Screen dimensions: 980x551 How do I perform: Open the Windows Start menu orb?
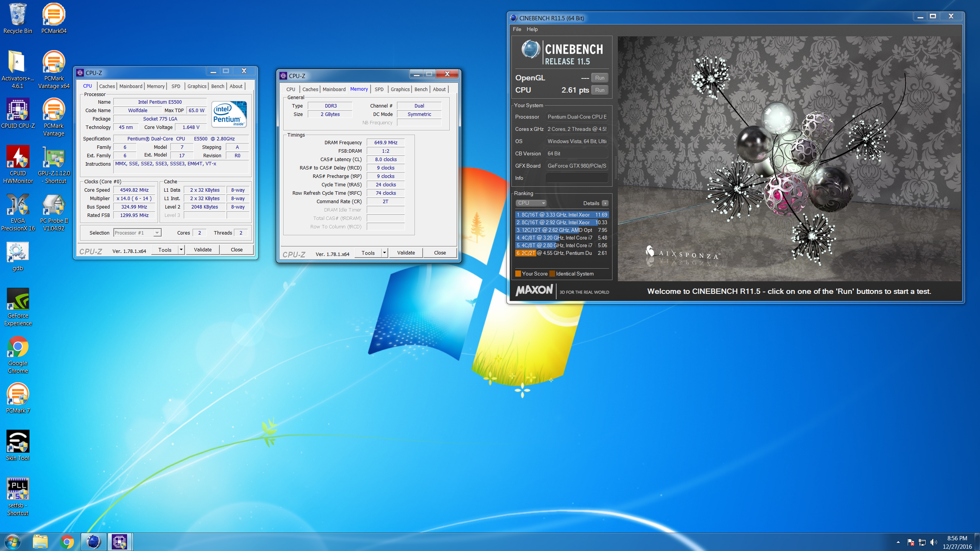pos(12,542)
